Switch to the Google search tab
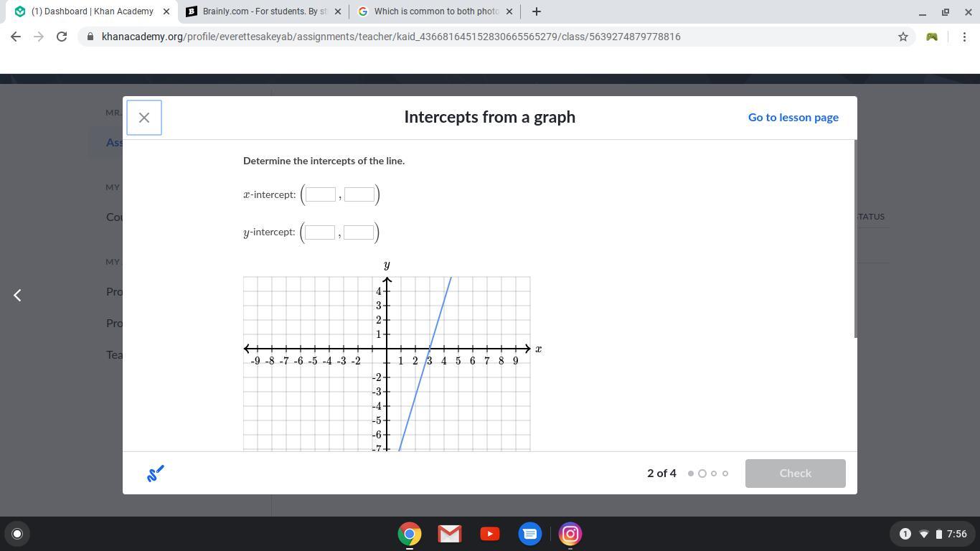980x551 pixels. click(436, 11)
